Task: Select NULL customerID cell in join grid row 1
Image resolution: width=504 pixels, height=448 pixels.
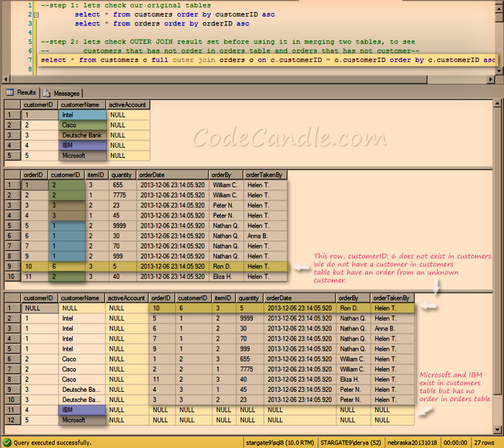Action: coord(40,308)
